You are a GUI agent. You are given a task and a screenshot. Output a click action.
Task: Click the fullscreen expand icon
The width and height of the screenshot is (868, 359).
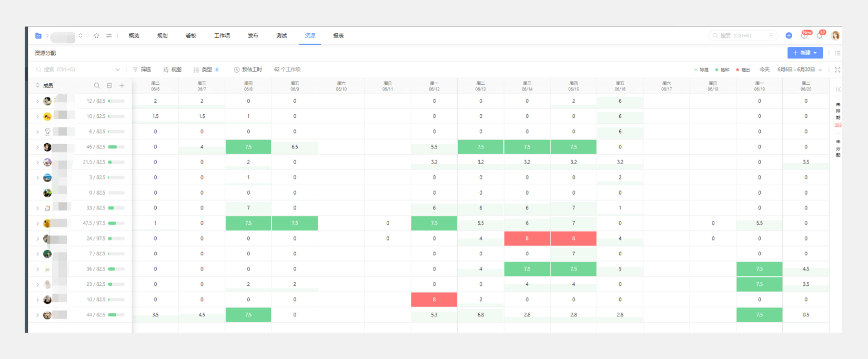837,69
